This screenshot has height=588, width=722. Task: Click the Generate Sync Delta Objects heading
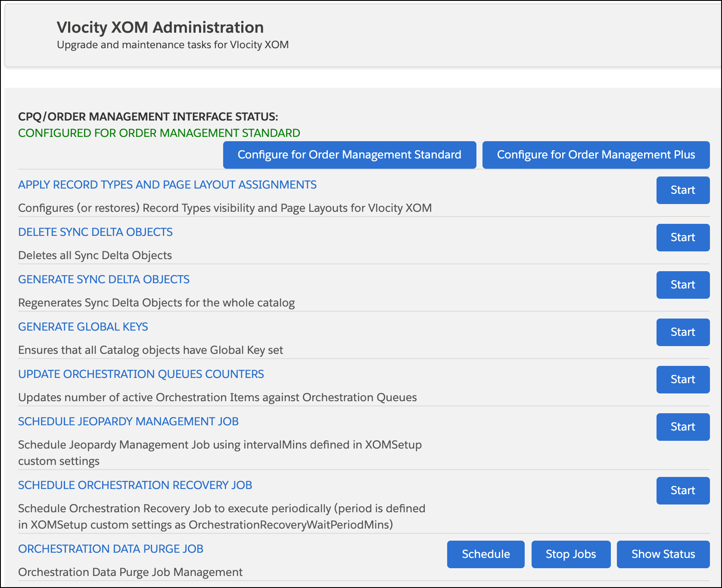point(104,279)
